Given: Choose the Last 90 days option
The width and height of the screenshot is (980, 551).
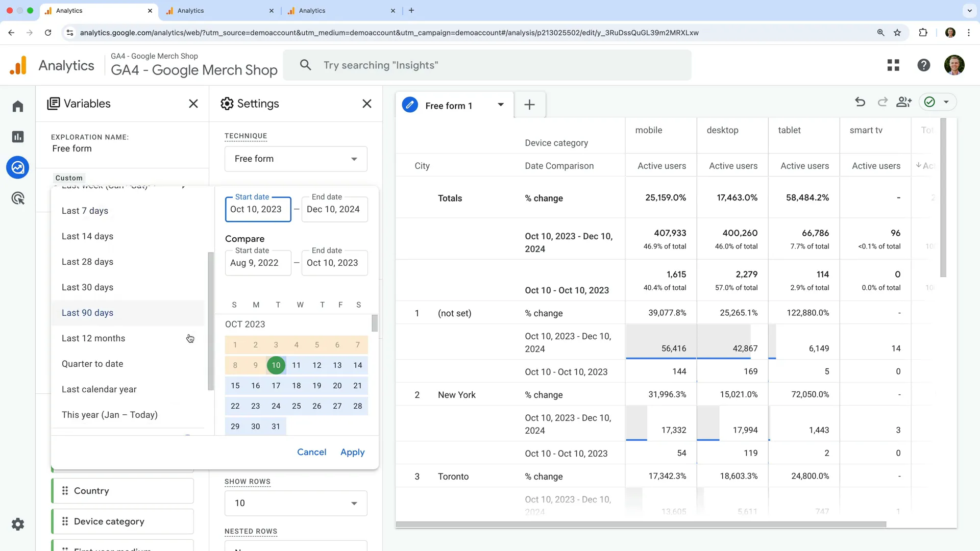Looking at the screenshot, I should (x=87, y=313).
